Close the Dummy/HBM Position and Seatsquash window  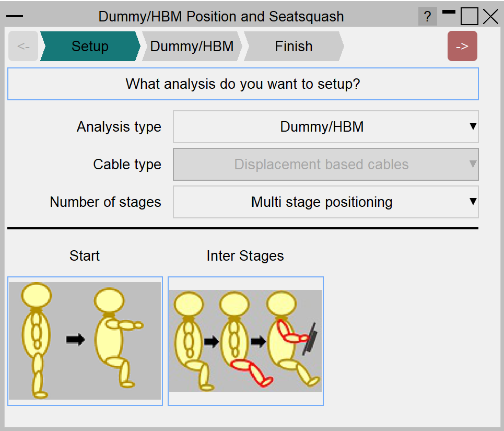click(x=491, y=17)
